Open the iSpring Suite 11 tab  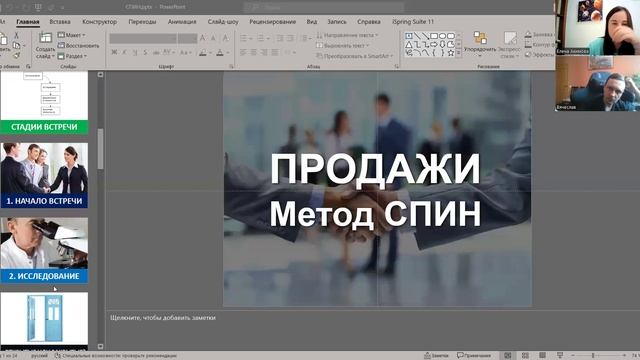pyautogui.click(x=413, y=22)
